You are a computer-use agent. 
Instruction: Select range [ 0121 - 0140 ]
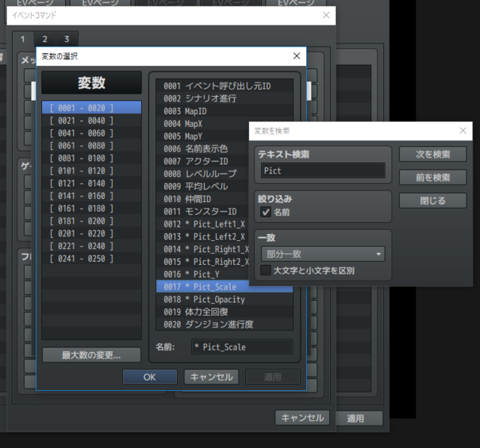pyautogui.click(x=91, y=183)
